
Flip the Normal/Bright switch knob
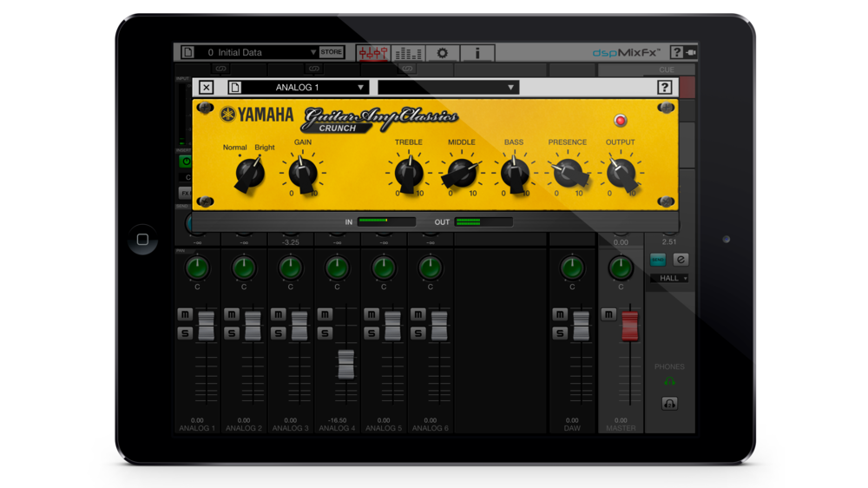(x=250, y=174)
